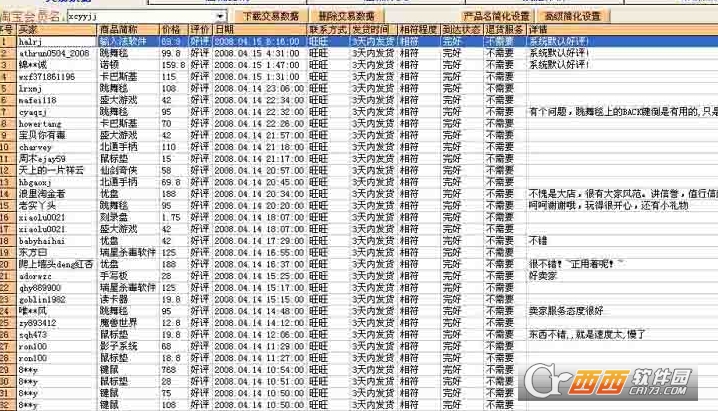Screen dimensions: 718x411
Task: Click buyer 浪里淘金者
Action: [42, 194]
